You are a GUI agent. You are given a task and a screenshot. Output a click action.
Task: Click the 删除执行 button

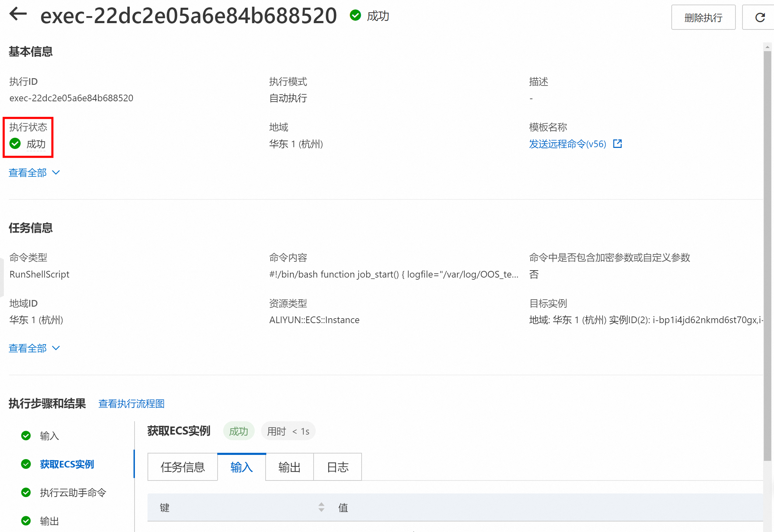tap(703, 18)
